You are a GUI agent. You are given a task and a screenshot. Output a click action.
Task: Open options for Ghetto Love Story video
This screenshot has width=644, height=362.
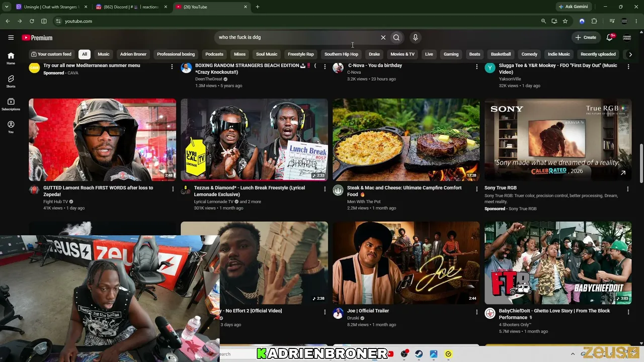coord(628,312)
